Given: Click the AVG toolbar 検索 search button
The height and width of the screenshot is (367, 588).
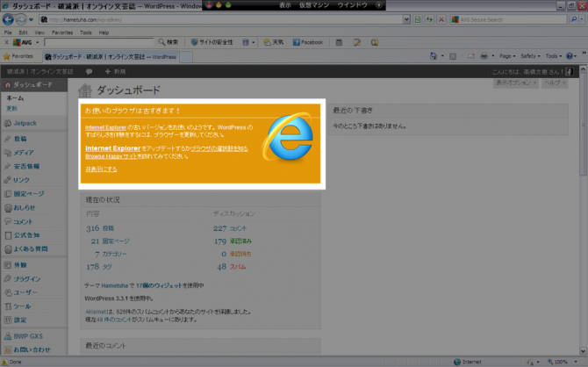Looking at the screenshot, I should coord(168,42).
